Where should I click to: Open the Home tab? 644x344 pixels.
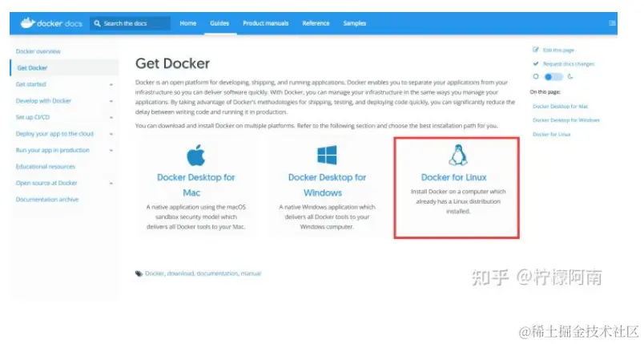pyautogui.click(x=188, y=23)
